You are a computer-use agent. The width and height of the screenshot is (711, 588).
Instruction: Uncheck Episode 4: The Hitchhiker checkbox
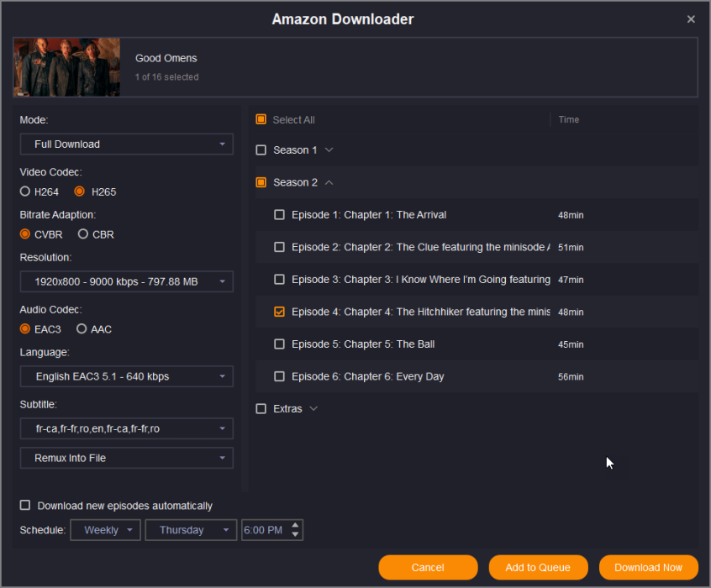[x=280, y=312]
